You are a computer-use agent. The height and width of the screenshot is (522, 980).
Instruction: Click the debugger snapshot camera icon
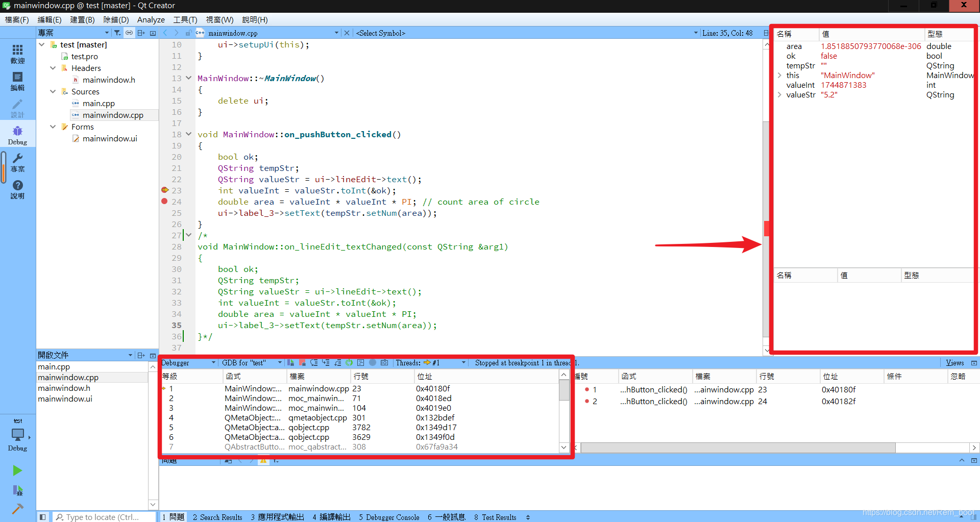(384, 363)
